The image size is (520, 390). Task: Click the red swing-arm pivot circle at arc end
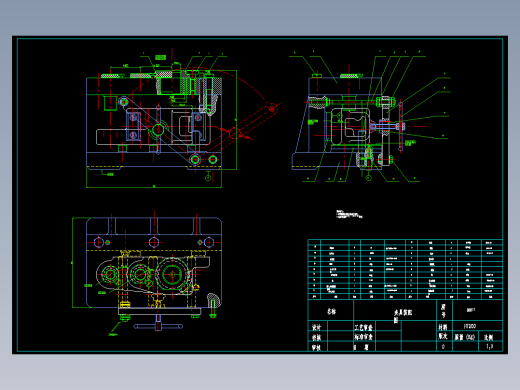pyautogui.click(x=273, y=108)
